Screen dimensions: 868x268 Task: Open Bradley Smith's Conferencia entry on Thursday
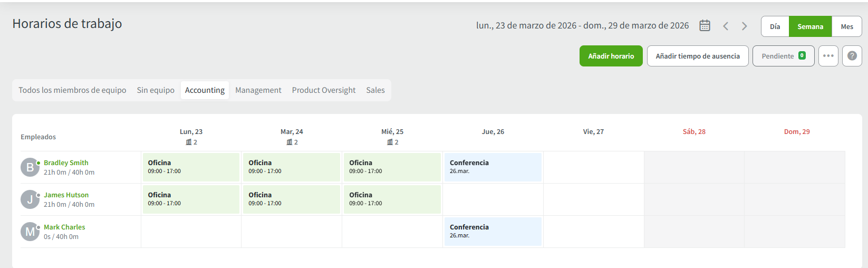click(493, 167)
